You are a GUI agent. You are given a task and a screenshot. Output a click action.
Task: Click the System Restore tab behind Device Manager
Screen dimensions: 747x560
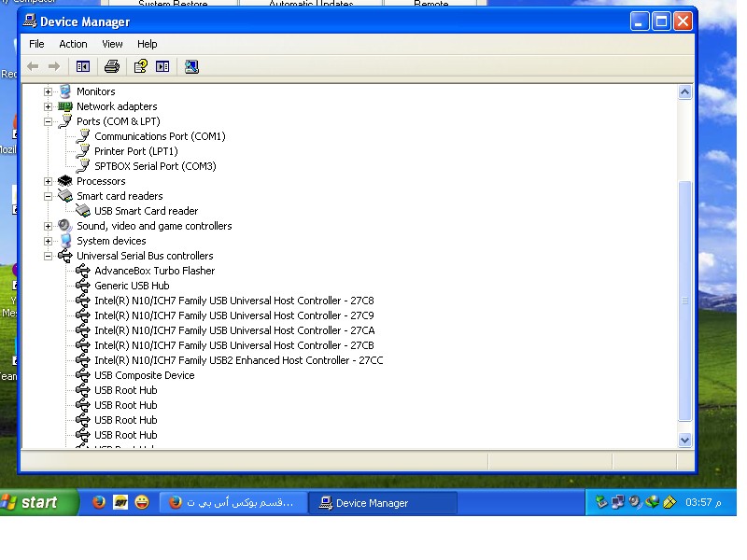(173, 4)
